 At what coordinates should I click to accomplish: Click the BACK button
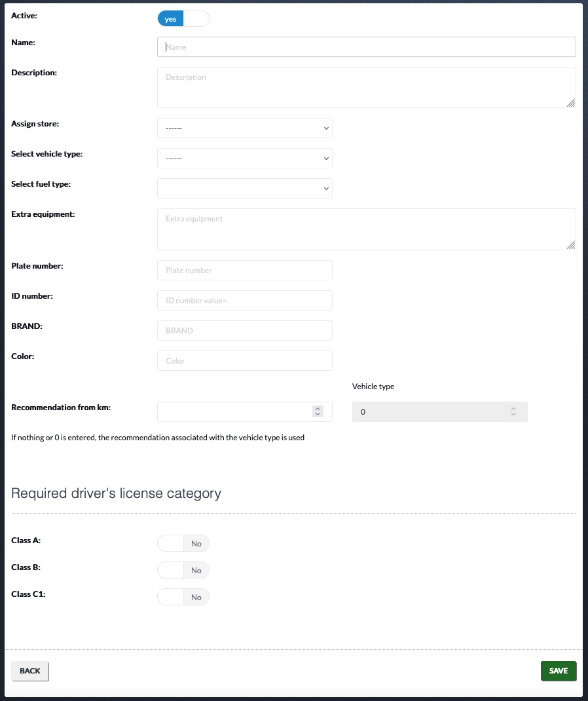30,671
